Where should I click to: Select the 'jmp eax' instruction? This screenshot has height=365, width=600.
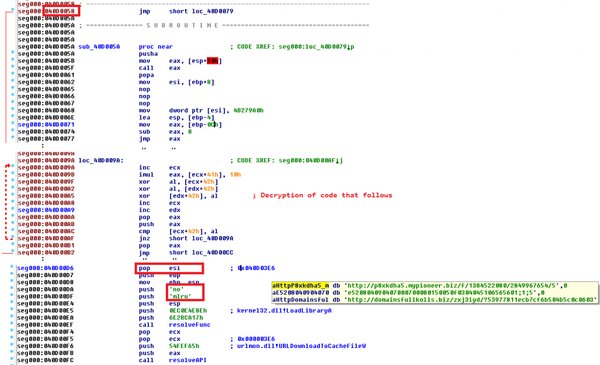(160, 139)
